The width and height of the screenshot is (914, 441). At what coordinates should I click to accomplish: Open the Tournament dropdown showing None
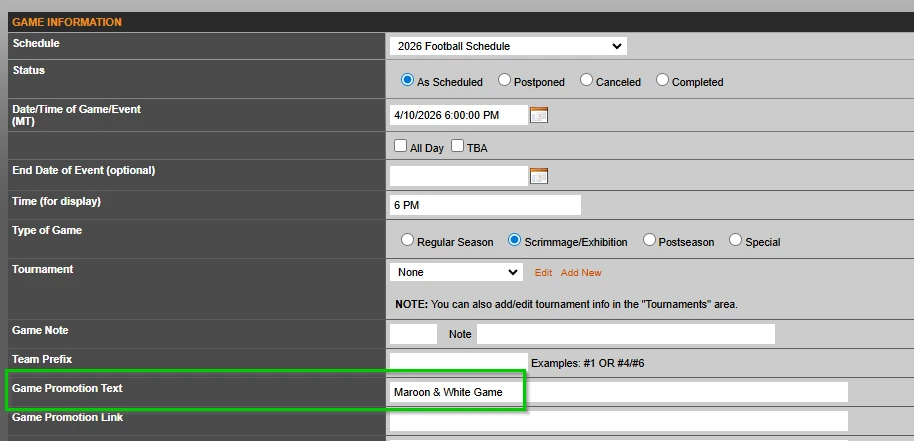pyautogui.click(x=456, y=272)
